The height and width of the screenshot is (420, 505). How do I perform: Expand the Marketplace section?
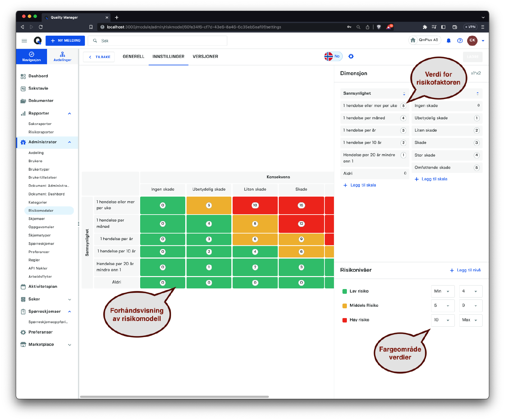pos(69,345)
